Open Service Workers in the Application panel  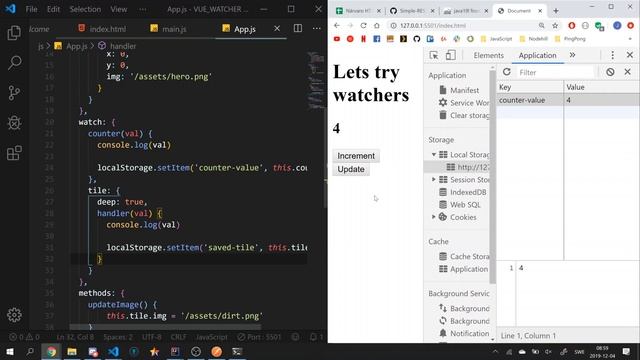(x=464, y=103)
